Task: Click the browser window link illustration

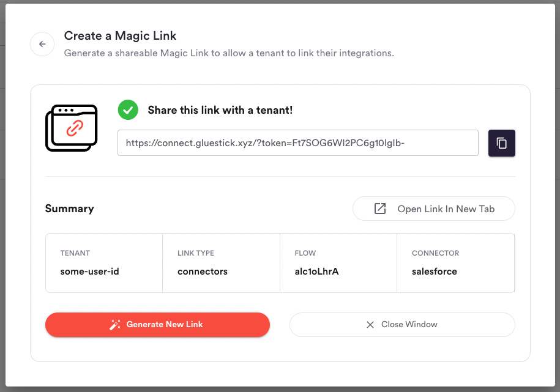Action: click(x=72, y=128)
